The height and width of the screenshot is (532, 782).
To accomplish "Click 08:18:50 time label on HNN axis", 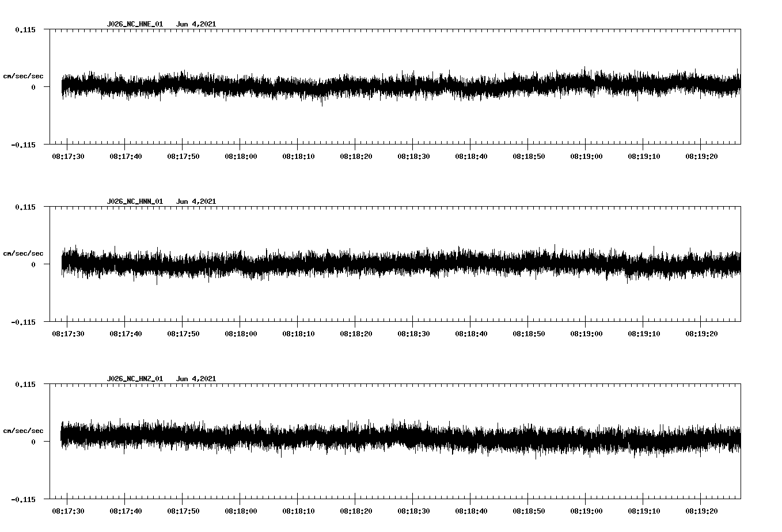I will coord(529,333).
